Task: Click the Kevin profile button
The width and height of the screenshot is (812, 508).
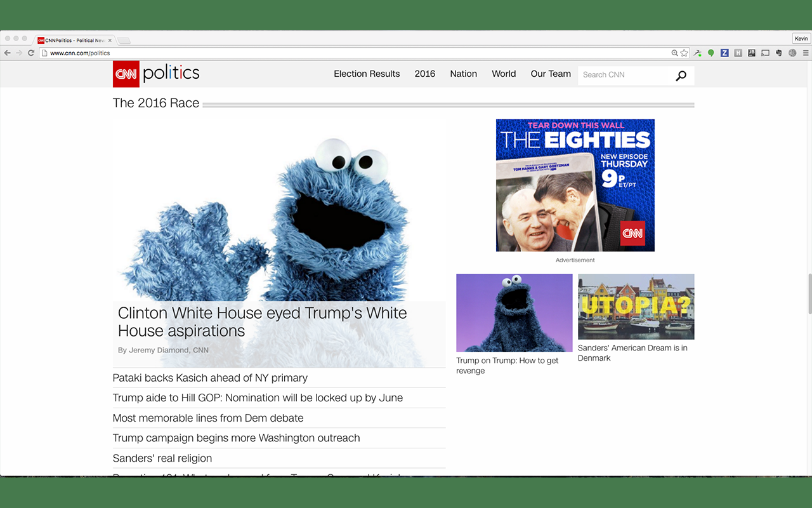Action: point(801,39)
